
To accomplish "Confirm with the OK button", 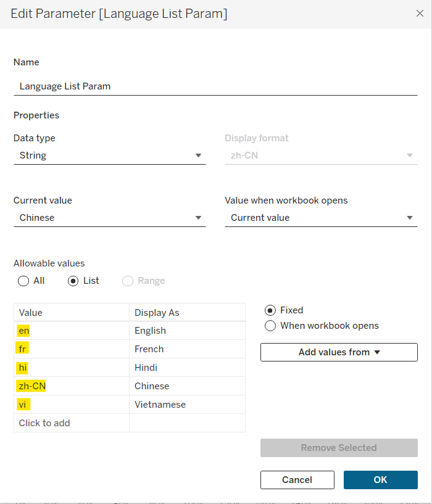I will click(380, 480).
